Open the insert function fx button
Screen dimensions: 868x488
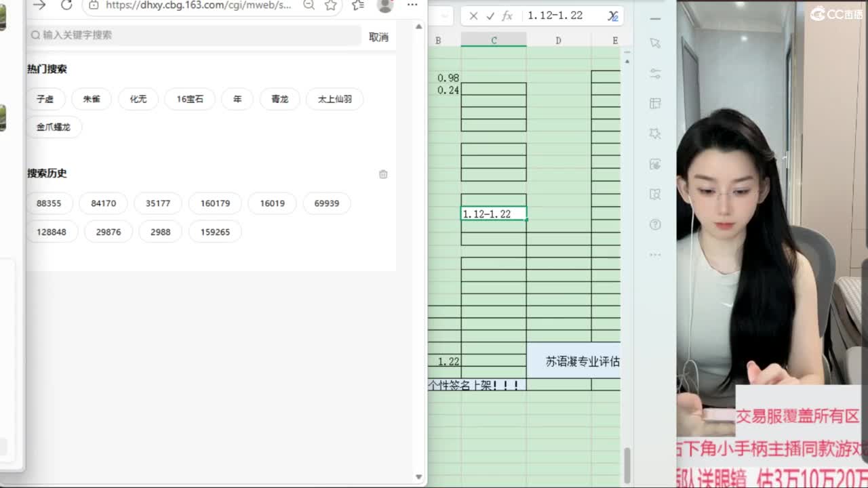507,16
